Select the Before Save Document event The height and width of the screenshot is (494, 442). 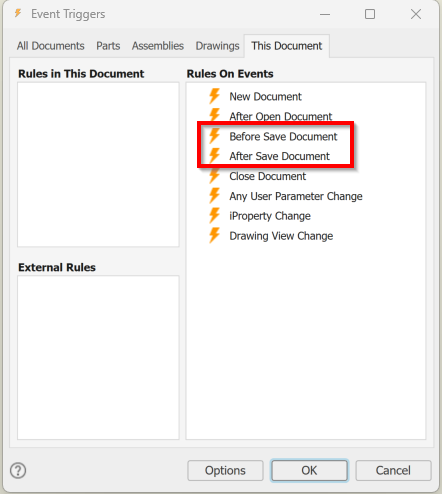(x=283, y=136)
